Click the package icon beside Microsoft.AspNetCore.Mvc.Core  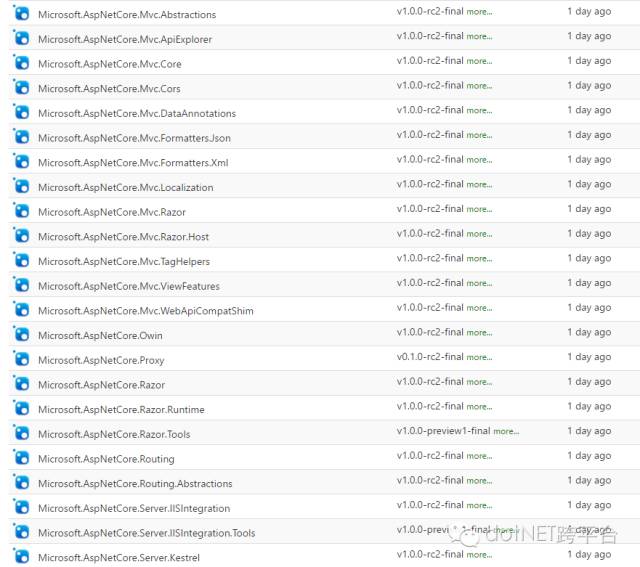21,63
